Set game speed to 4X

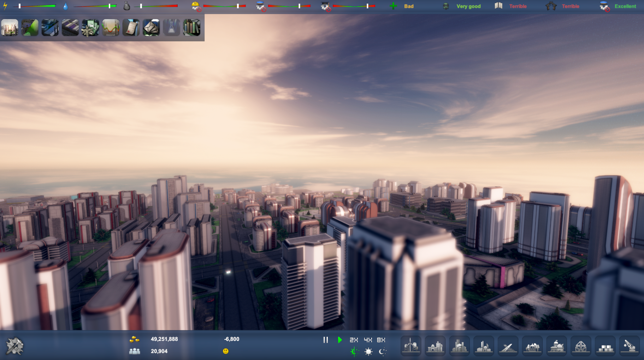(x=368, y=340)
